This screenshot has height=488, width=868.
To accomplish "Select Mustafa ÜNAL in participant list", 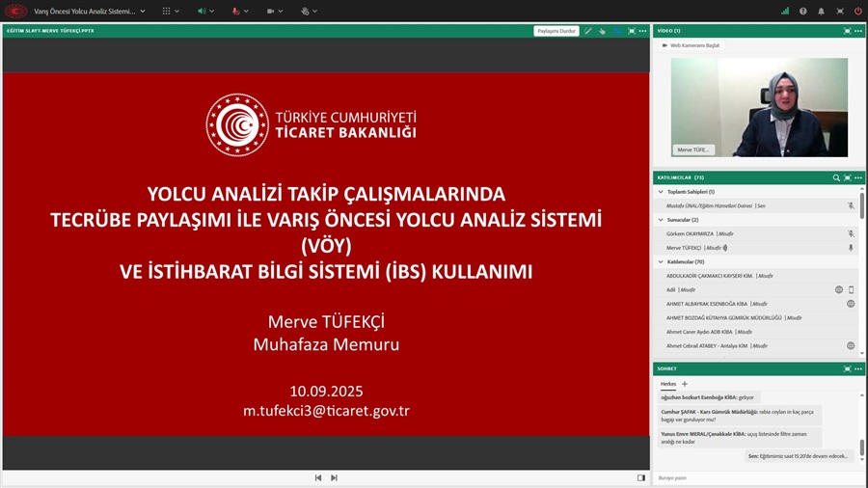I will [755, 205].
